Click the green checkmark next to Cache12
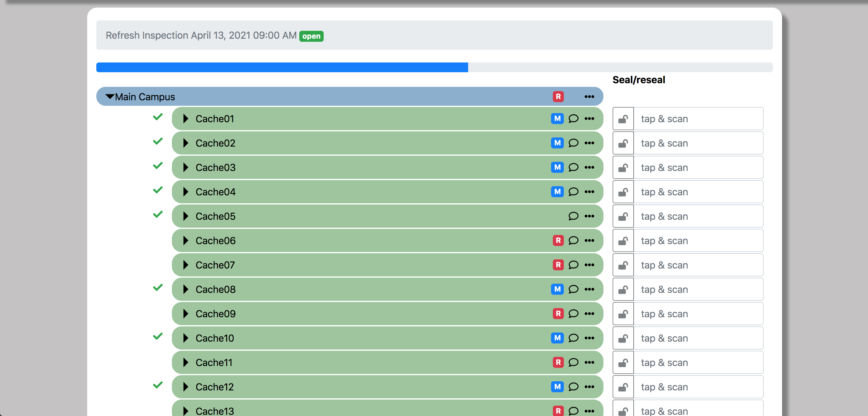Image resolution: width=868 pixels, height=416 pixels. point(158,385)
